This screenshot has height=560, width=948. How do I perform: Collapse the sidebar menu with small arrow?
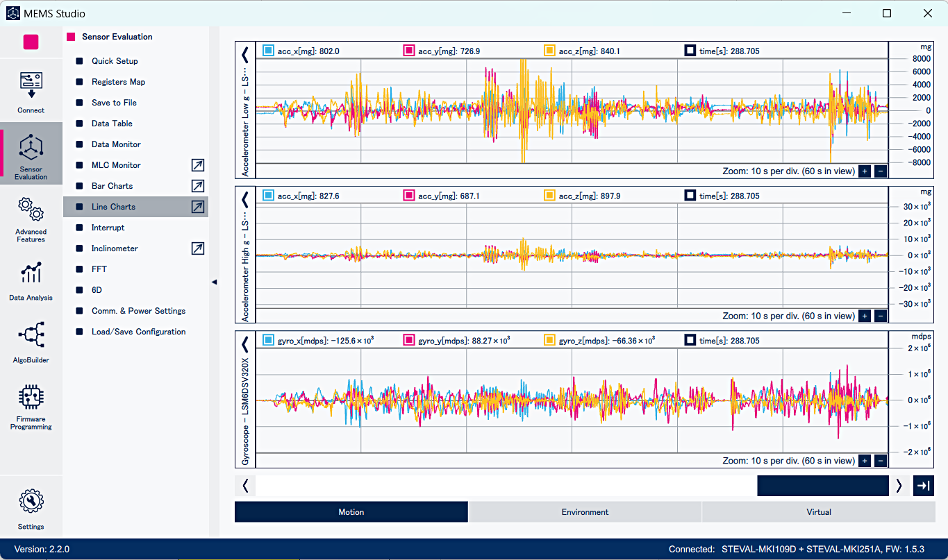(x=214, y=282)
